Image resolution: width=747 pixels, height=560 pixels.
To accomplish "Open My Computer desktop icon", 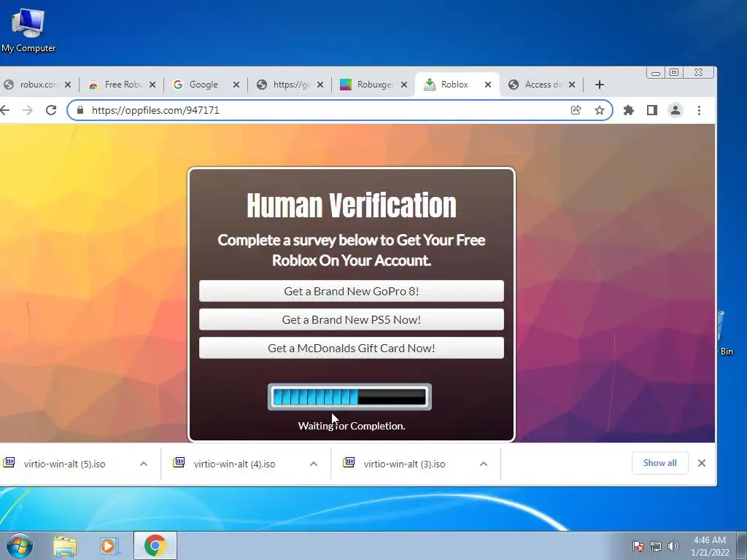I will point(28,31).
